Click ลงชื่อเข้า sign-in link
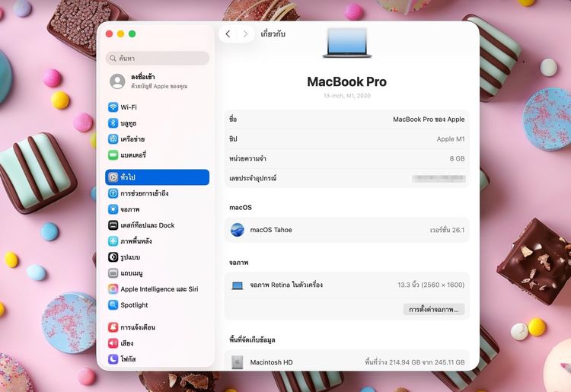The image size is (571, 392). [x=143, y=77]
